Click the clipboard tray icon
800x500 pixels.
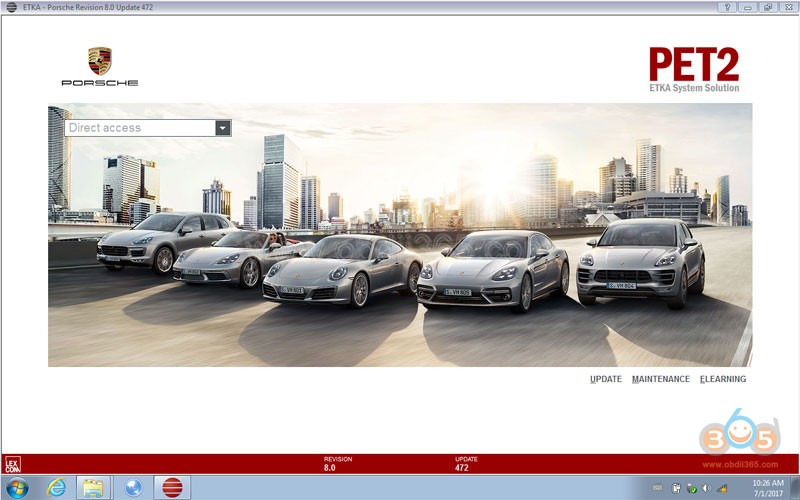point(676,488)
